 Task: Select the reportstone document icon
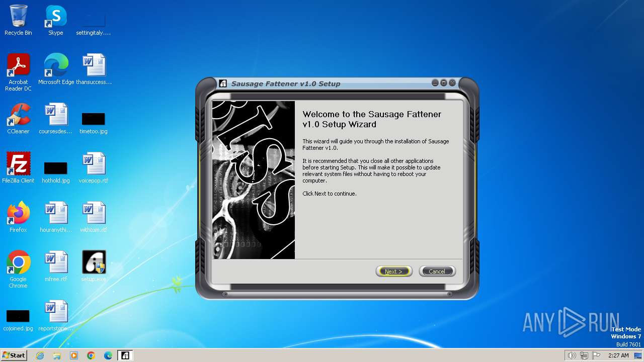click(56, 316)
